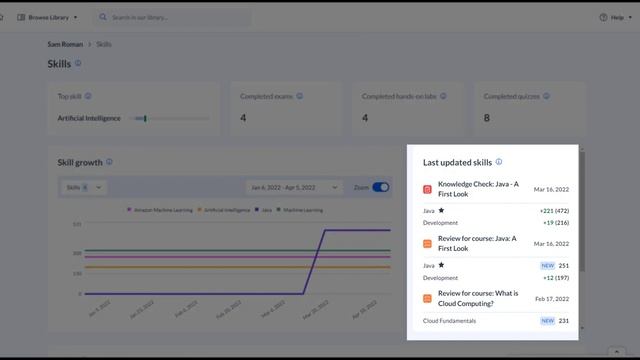The width and height of the screenshot is (640, 360).
Task: Open Top skill info icon
Action: (x=88, y=96)
